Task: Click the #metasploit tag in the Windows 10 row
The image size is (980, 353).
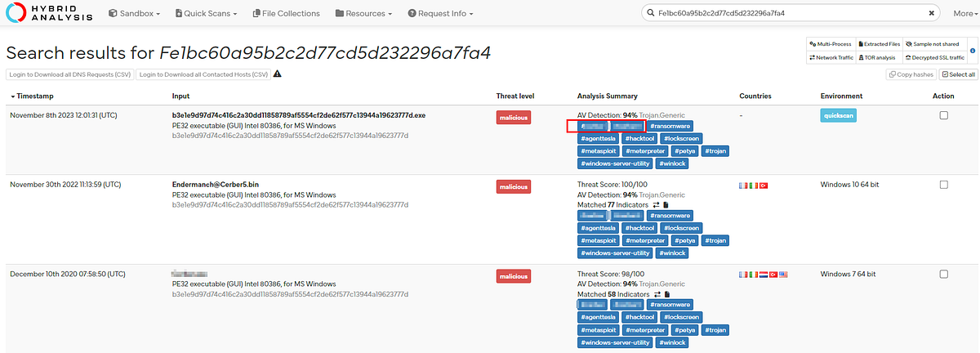Action: pos(599,240)
